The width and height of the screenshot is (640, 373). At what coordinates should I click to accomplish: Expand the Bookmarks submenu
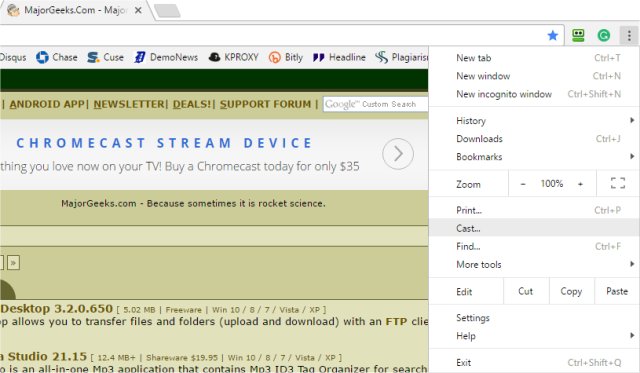(x=534, y=157)
